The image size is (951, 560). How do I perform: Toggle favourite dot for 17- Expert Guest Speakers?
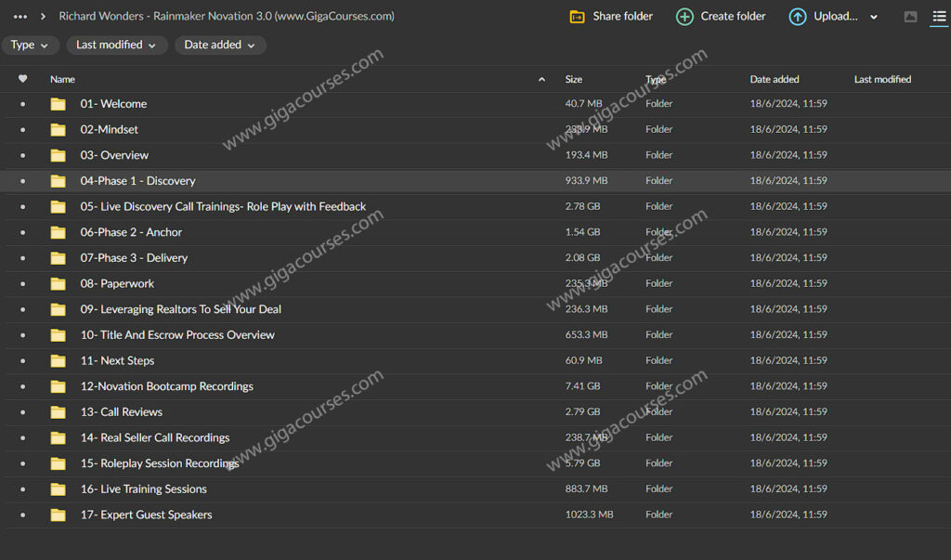(22, 515)
